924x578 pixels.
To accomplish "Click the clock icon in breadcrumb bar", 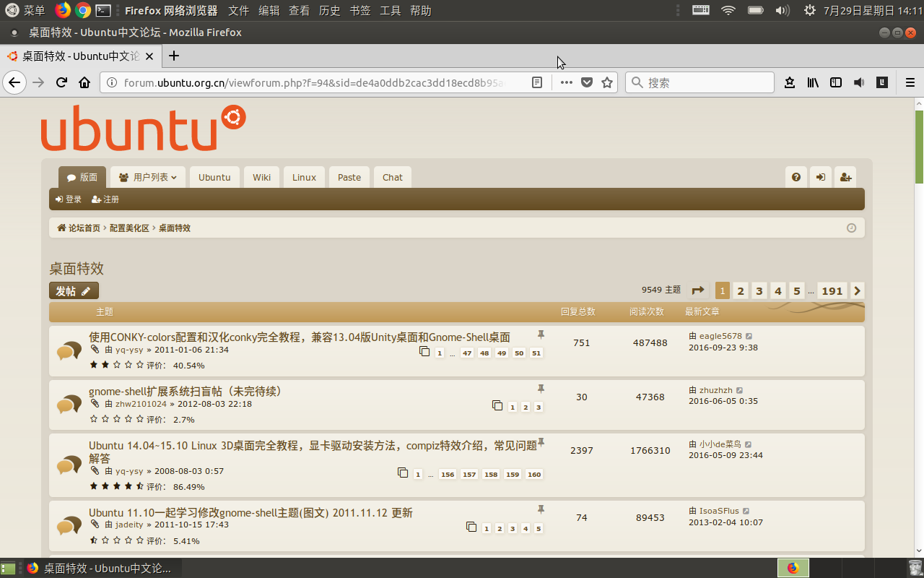I will click(851, 228).
